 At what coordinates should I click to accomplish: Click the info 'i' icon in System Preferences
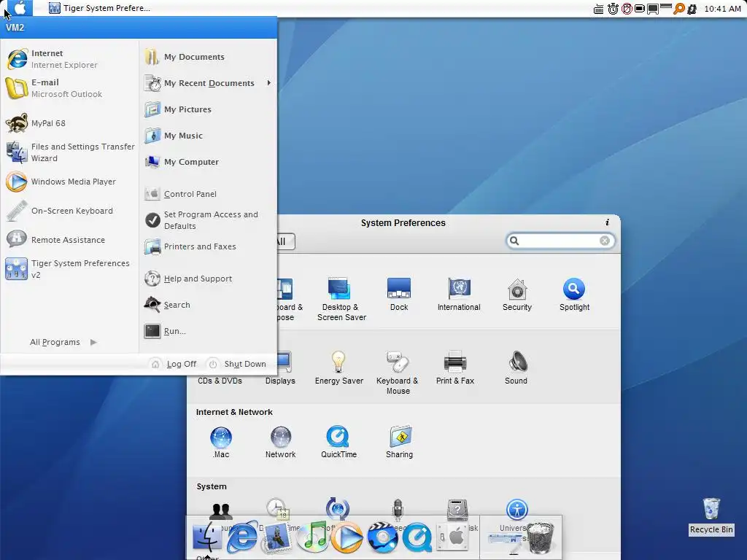pos(607,222)
